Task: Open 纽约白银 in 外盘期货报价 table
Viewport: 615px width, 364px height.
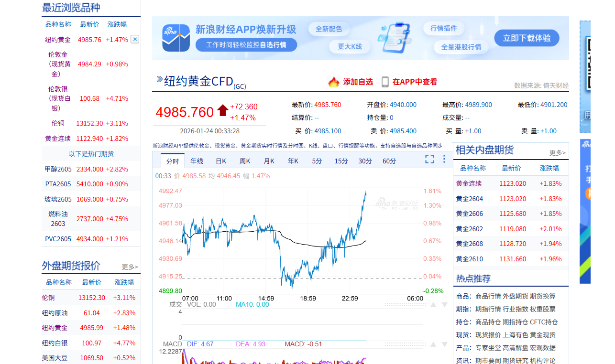Action: (x=55, y=343)
